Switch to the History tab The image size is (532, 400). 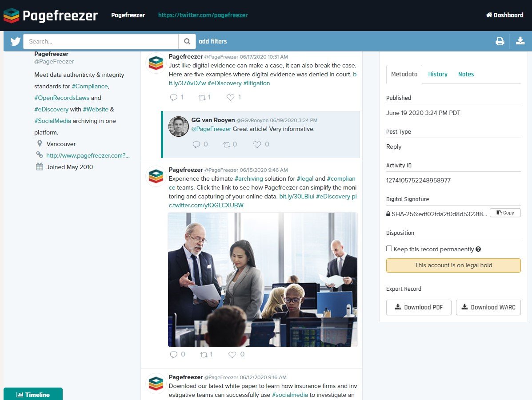(438, 74)
